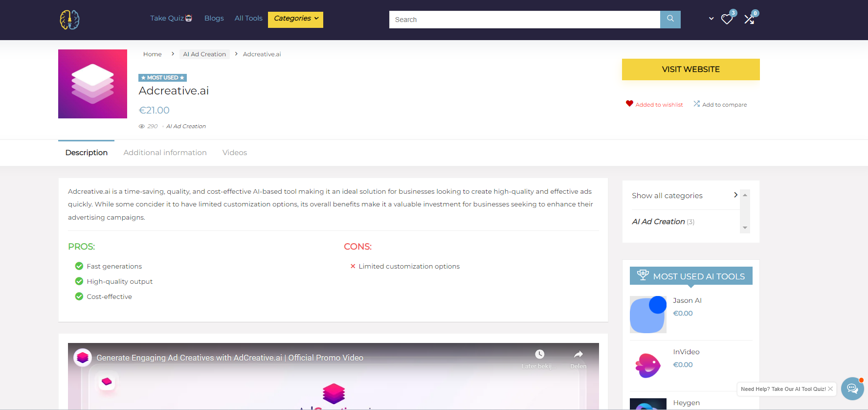Open the Videos tab
Screen dimensions: 868x410
(x=235, y=153)
